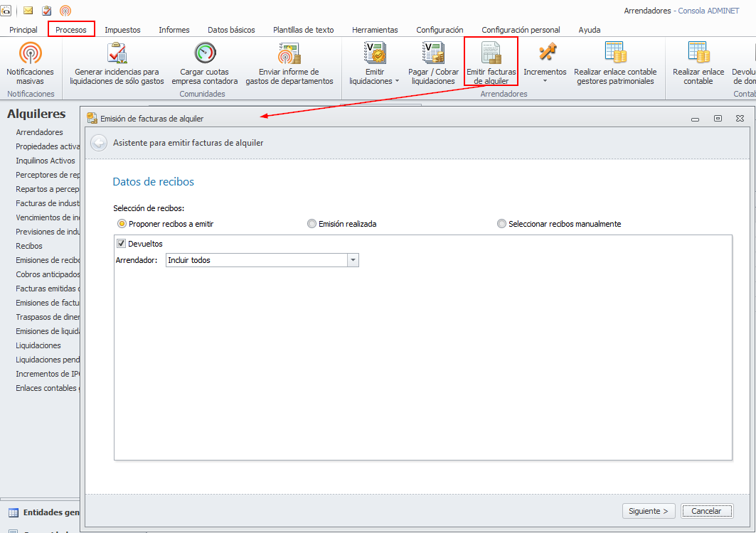The image size is (756, 533).
Task: Open Facturas emitidas sidebar item
Action: tap(48, 289)
